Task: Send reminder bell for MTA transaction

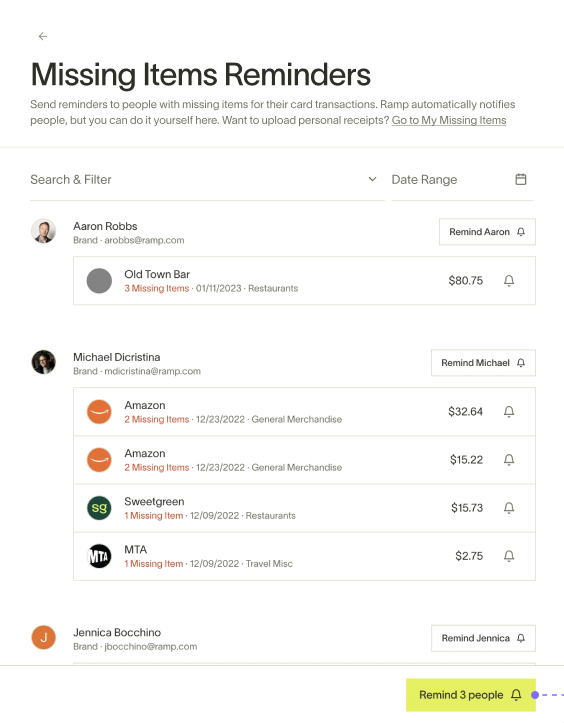Action: click(509, 556)
